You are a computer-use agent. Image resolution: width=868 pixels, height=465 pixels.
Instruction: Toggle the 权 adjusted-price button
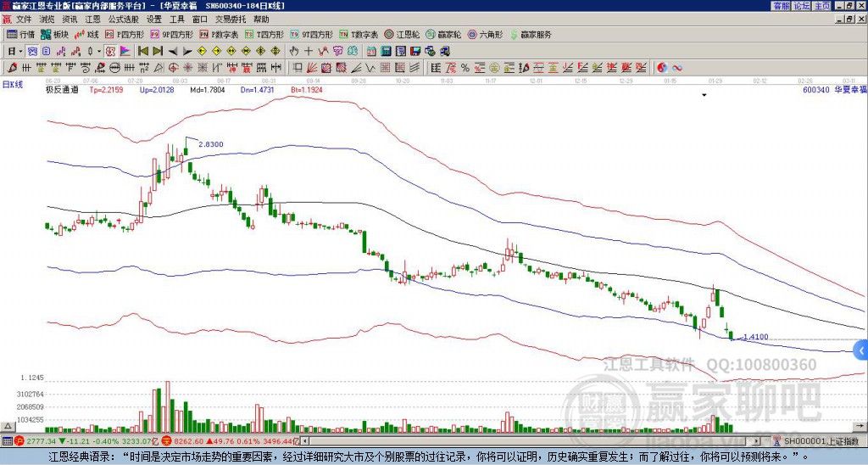tap(110, 51)
